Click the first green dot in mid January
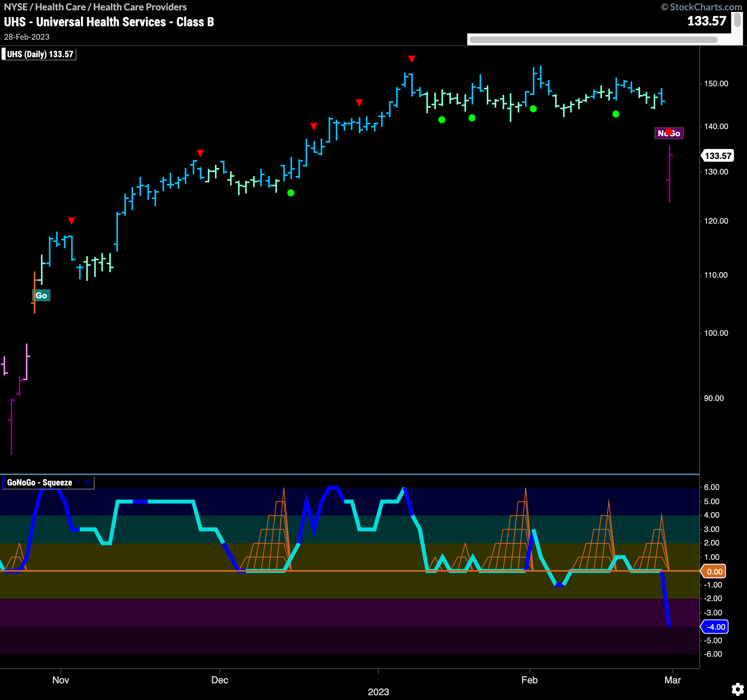This screenshot has width=747, height=700. coord(442,120)
